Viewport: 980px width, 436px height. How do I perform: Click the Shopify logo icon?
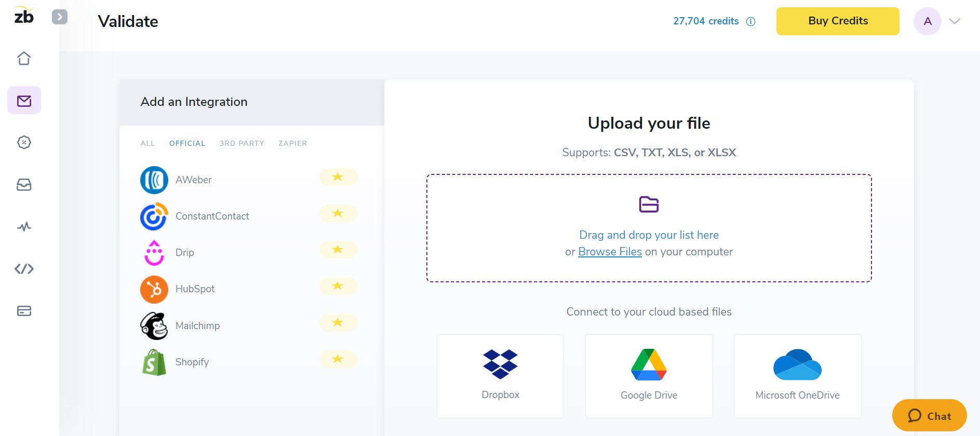pyautogui.click(x=154, y=362)
